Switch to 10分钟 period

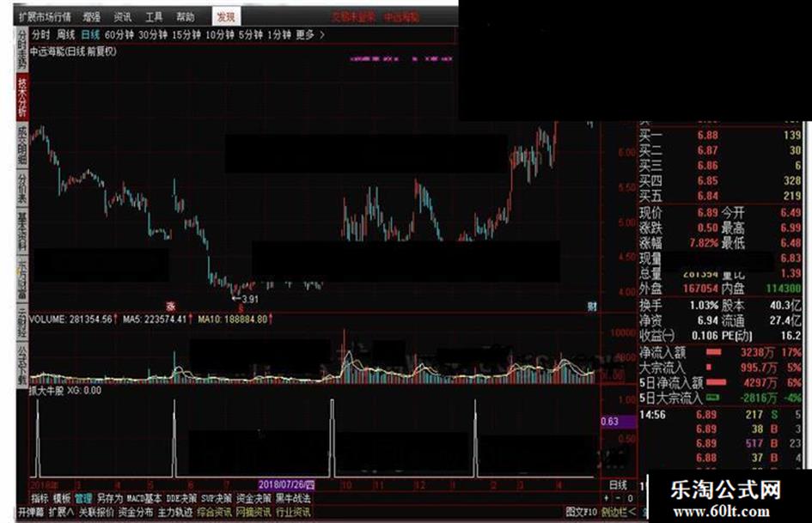[x=220, y=34]
